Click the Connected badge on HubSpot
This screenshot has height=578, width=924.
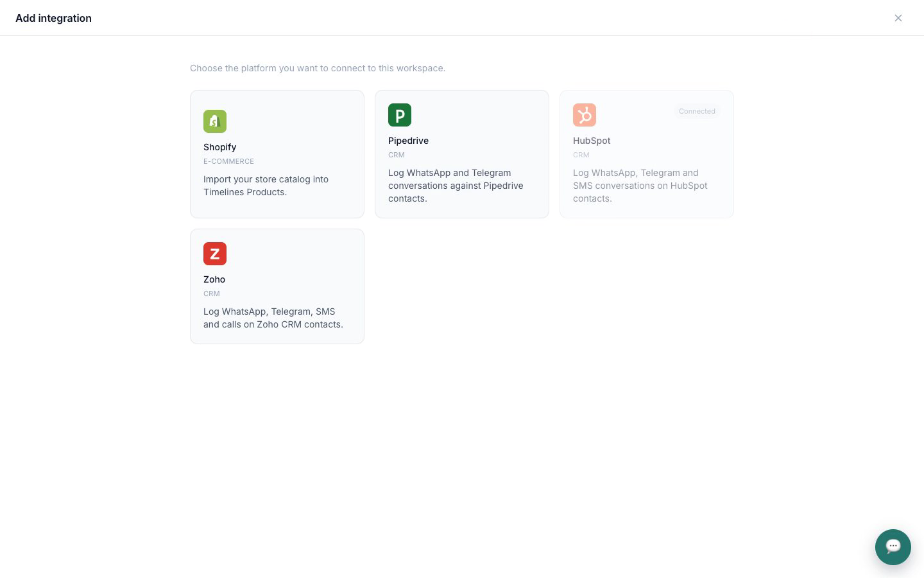pos(697,111)
